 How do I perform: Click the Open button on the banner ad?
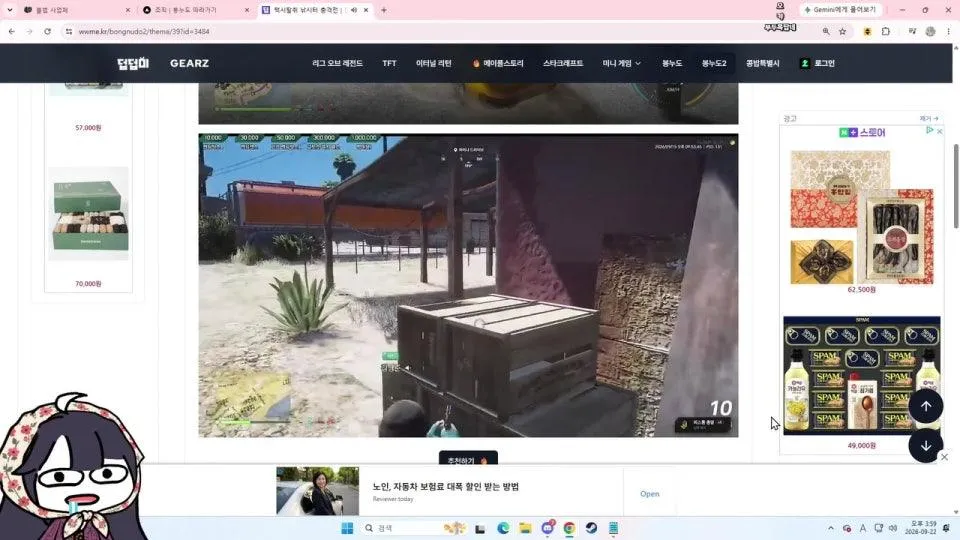650,493
